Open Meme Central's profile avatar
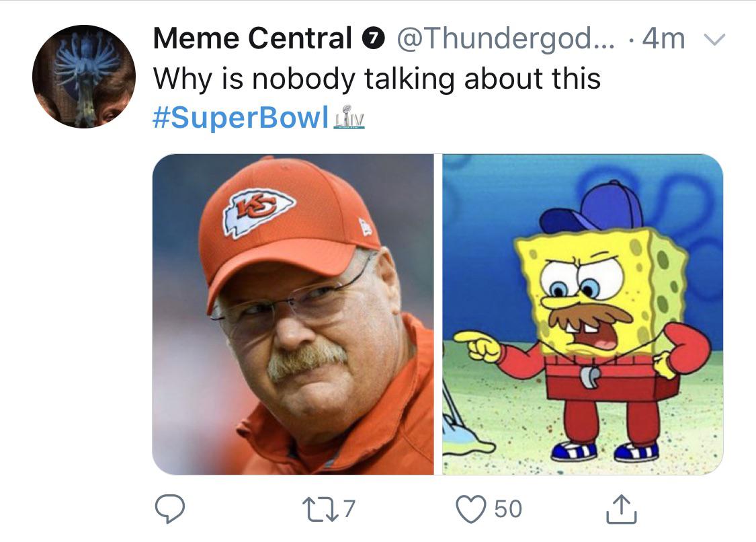Screen dimensions: 756x542 click(84, 77)
